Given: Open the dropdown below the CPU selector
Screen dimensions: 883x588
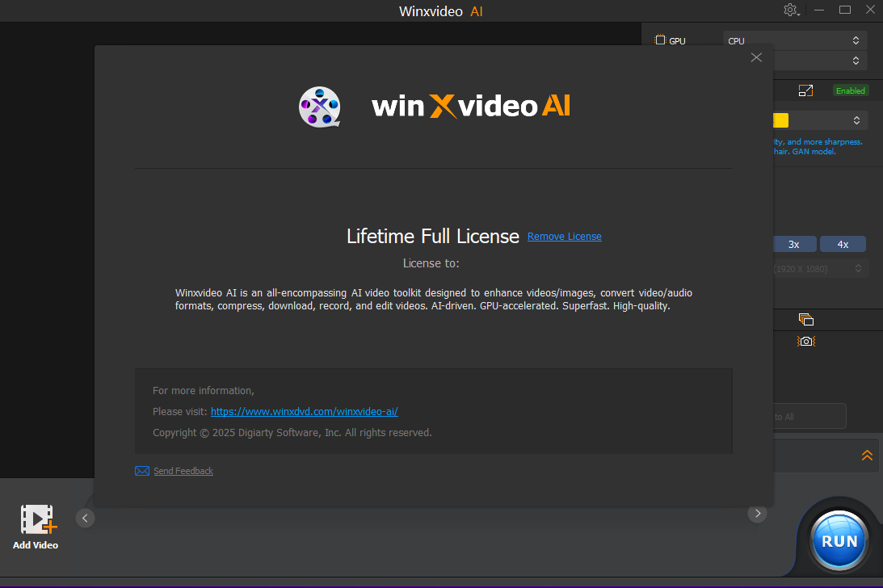Looking at the screenshot, I should click(819, 61).
